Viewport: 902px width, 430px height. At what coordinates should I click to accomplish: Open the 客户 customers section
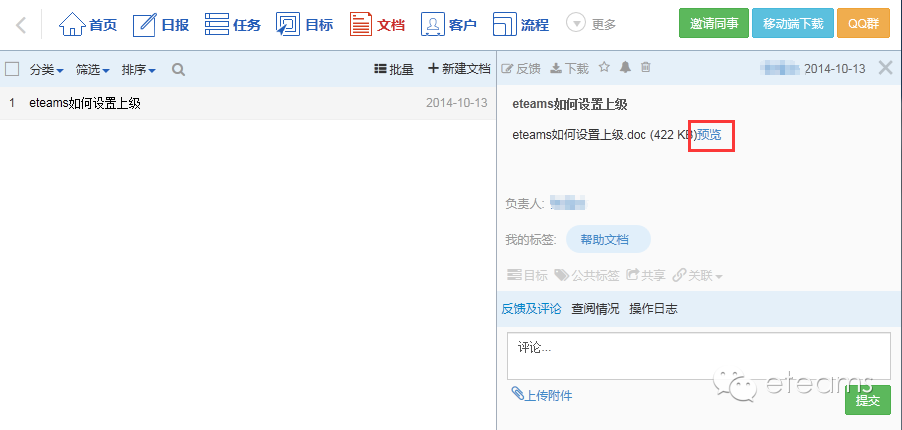pos(449,25)
